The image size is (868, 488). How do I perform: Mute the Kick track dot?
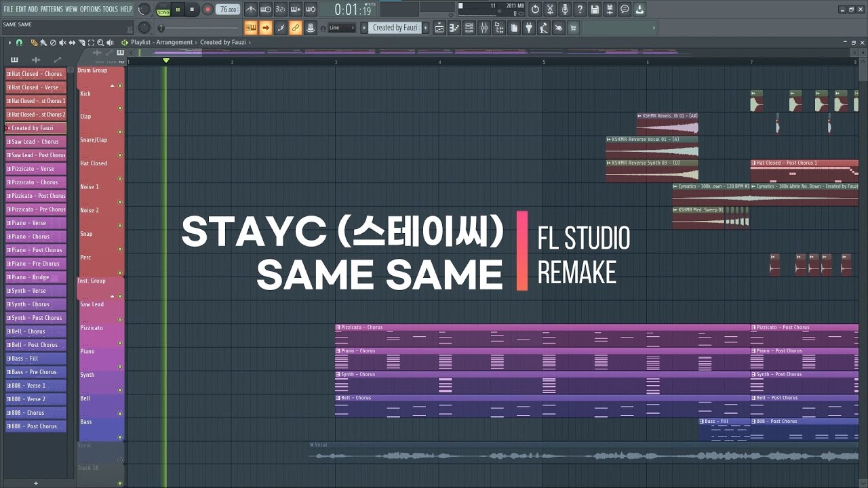click(120, 108)
